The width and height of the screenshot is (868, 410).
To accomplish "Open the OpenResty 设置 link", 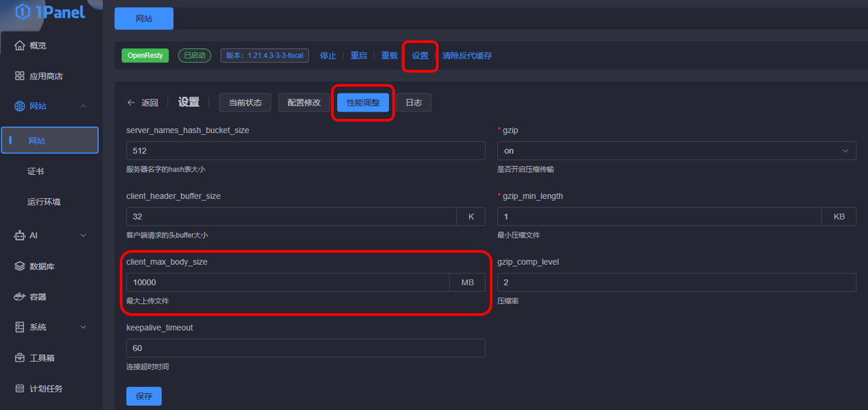I will click(x=420, y=56).
